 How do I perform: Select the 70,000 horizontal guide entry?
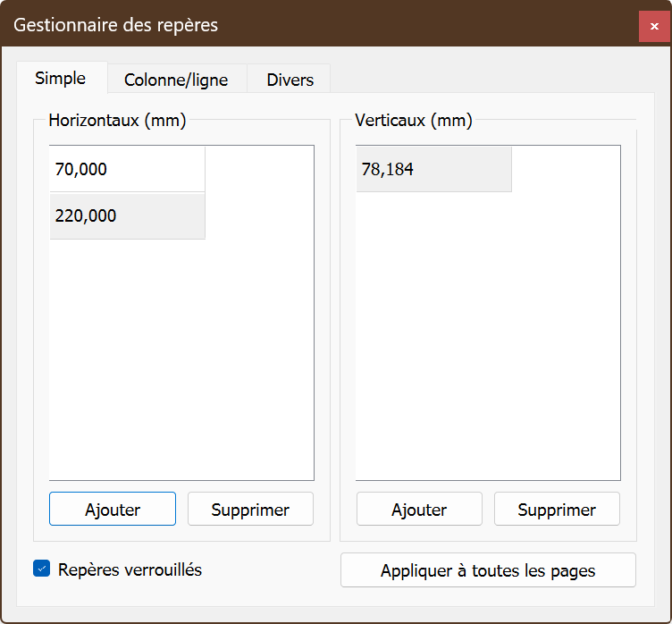(x=127, y=169)
